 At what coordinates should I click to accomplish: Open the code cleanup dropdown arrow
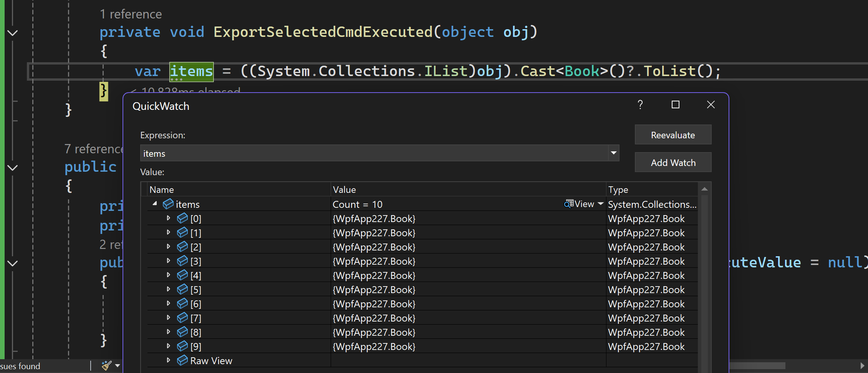[118, 366]
